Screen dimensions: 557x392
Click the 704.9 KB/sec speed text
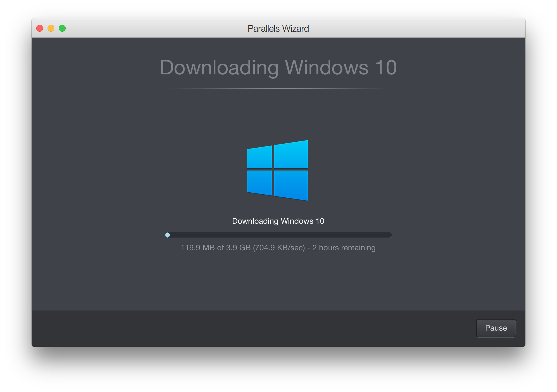point(279,248)
